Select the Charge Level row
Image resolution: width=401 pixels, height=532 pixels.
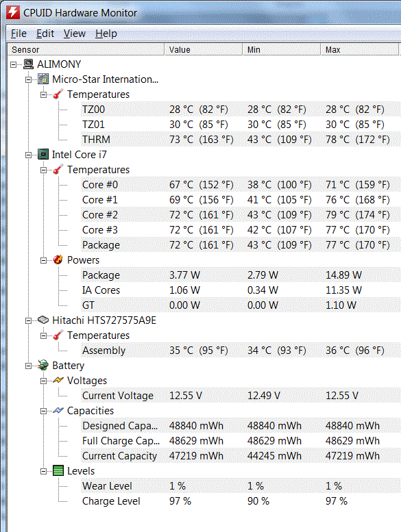(x=241, y=501)
